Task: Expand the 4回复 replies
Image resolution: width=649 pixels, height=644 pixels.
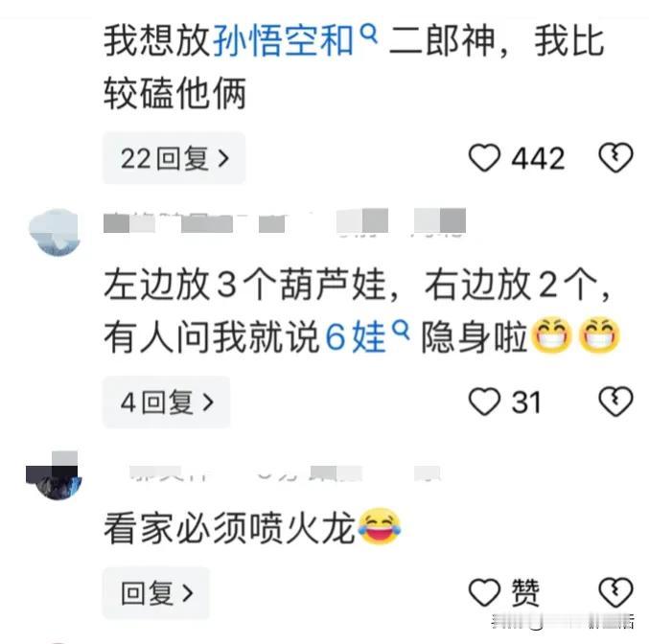Action: [x=167, y=402]
